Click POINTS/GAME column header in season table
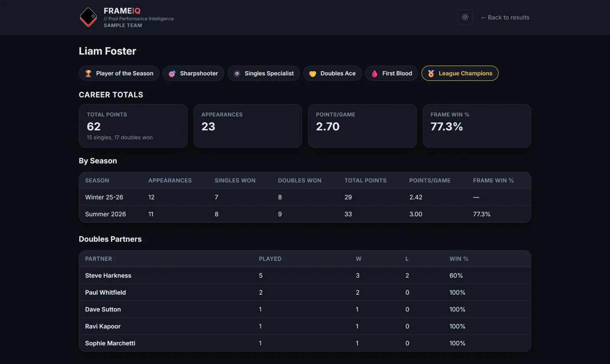This screenshot has height=364, width=610. coord(430,180)
